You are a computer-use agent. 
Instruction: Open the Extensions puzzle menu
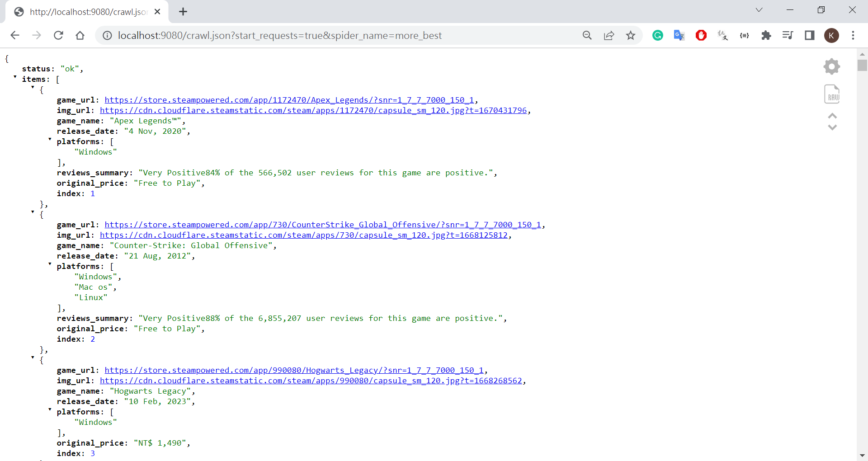click(x=766, y=35)
